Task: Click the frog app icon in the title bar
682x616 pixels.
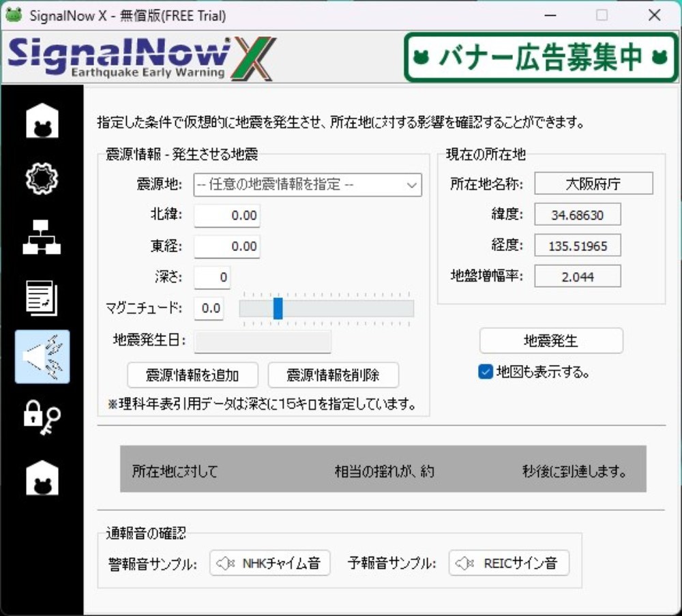Action: 14,15
